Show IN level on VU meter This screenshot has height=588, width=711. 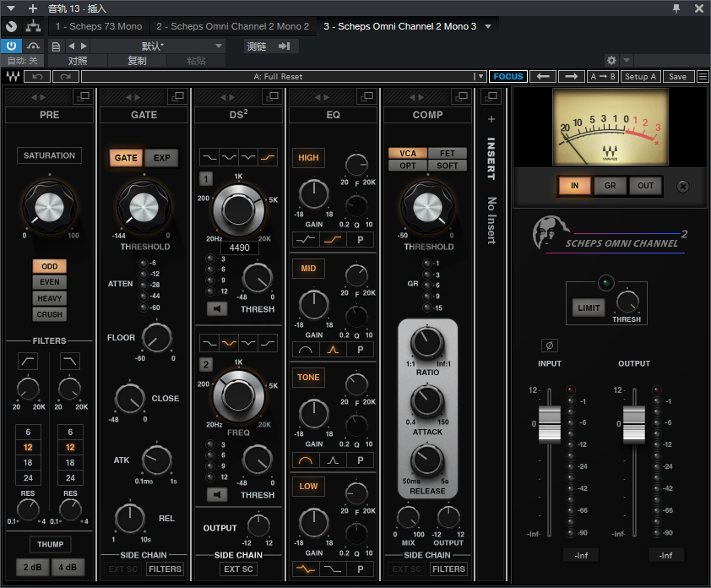pyautogui.click(x=574, y=186)
